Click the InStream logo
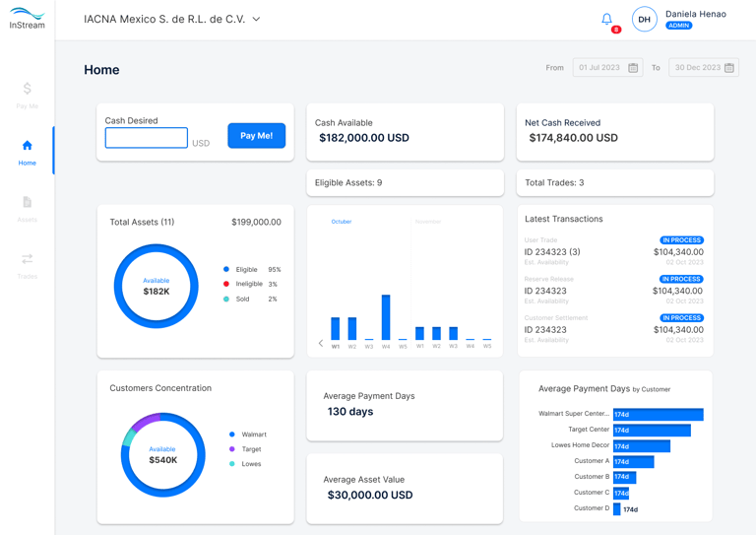This screenshot has height=535, width=756. click(x=27, y=19)
